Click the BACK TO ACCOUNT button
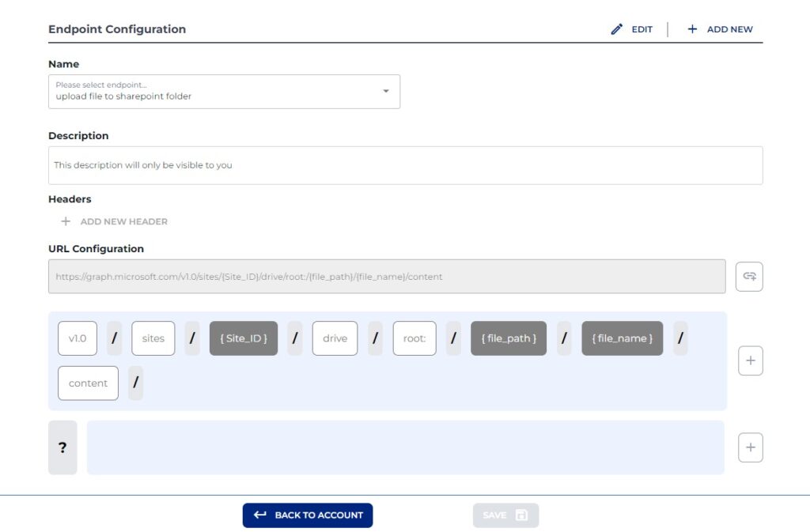The image size is (810, 532). click(x=308, y=515)
